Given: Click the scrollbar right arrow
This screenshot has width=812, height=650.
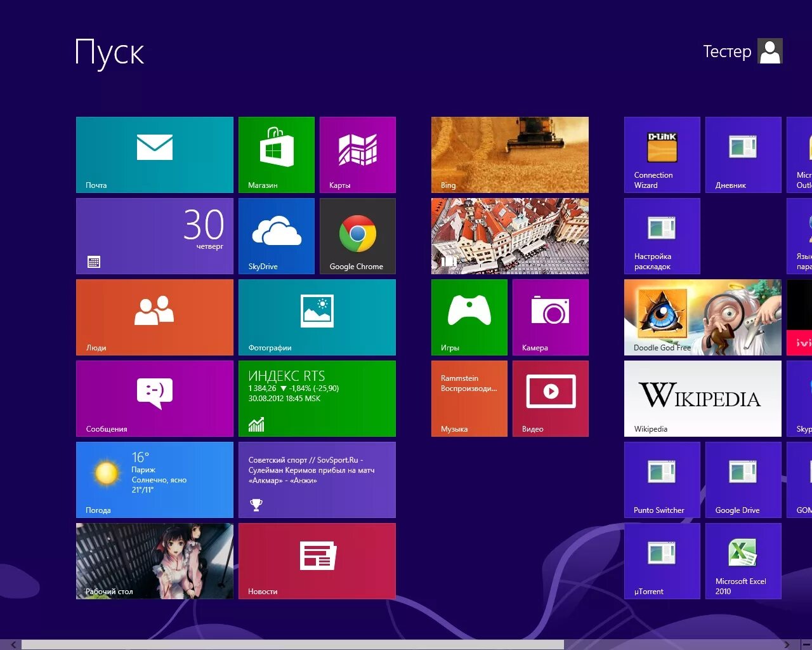Looking at the screenshot, I should (x=787, y=645).
